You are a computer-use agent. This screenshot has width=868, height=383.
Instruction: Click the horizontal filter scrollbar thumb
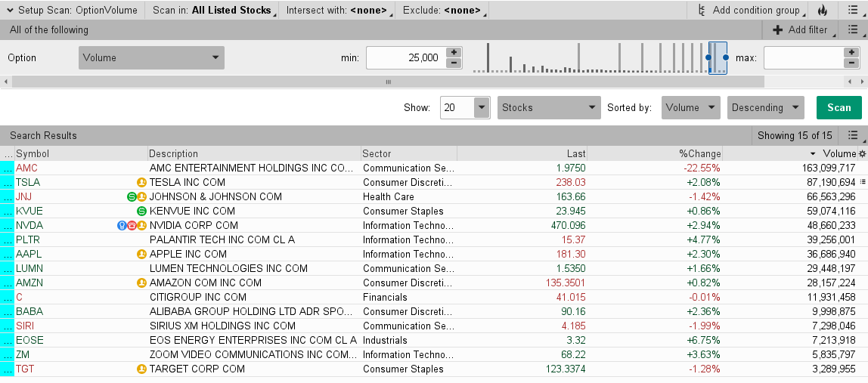pyautogui.click(x=388, y=82)
